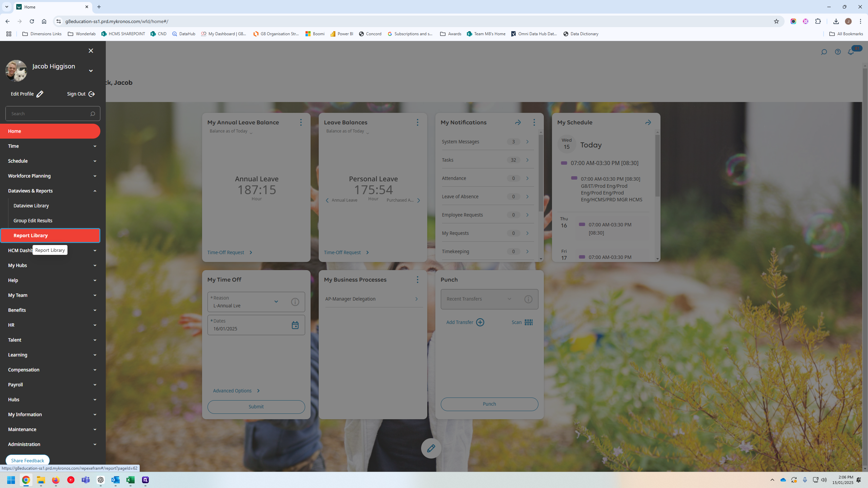This screenshot has width=868, height=488.
Task: Open the My Team menu item
Action: tap(50, 295)
